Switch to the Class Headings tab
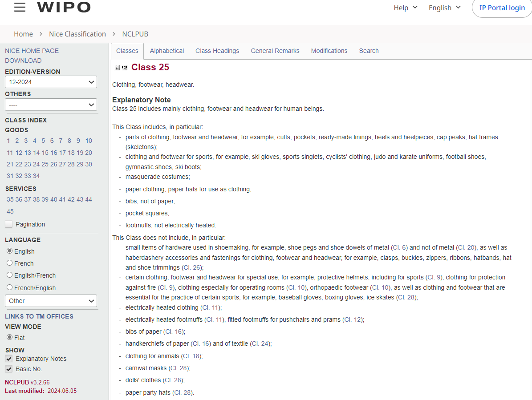Screen dimensions: 532x400 coord(217,51)
